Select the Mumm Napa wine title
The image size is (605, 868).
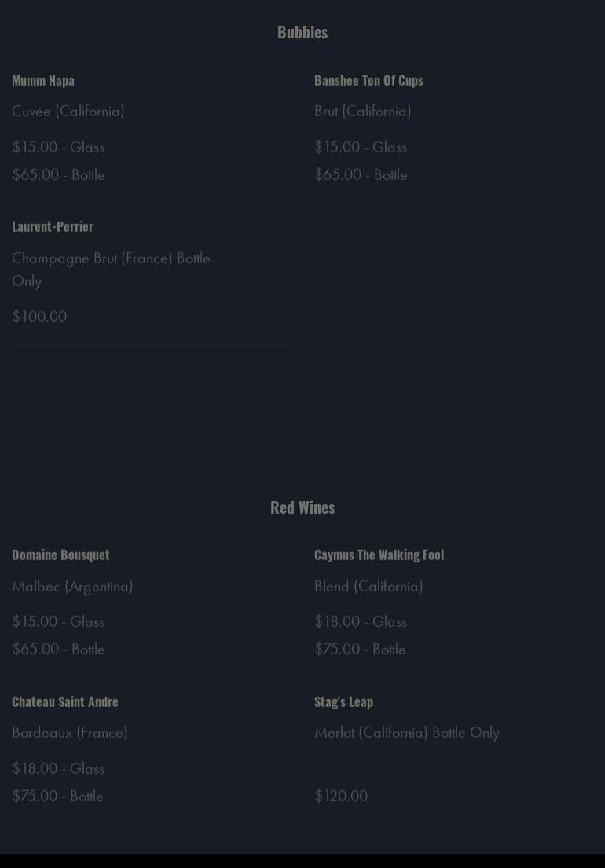tap(43, 80)
